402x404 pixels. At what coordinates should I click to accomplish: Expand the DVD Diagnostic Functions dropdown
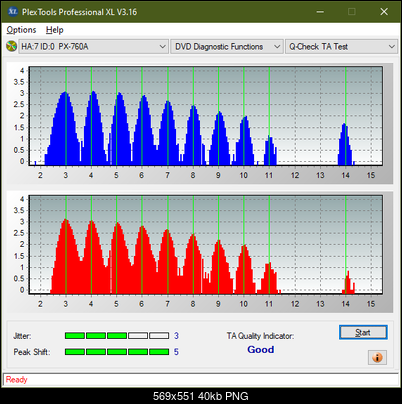pyautogui.click(x=227, y=46)
